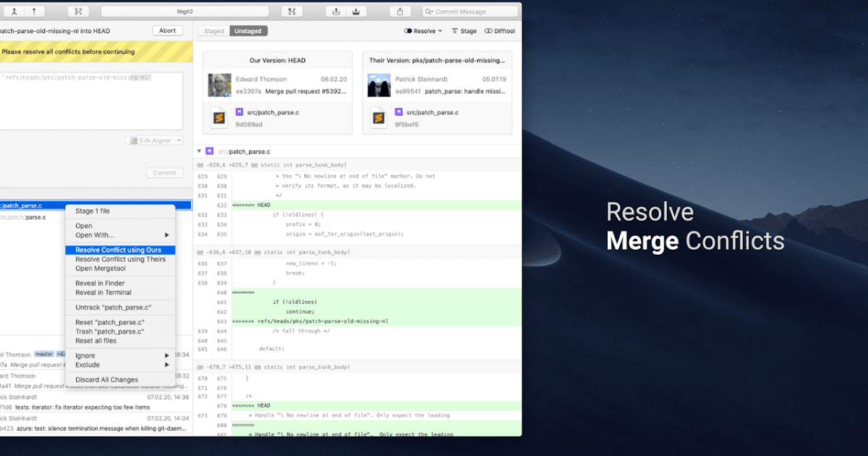
Task: Click the branch icon right of libgit2 title
Action: (x=292, y=12)
